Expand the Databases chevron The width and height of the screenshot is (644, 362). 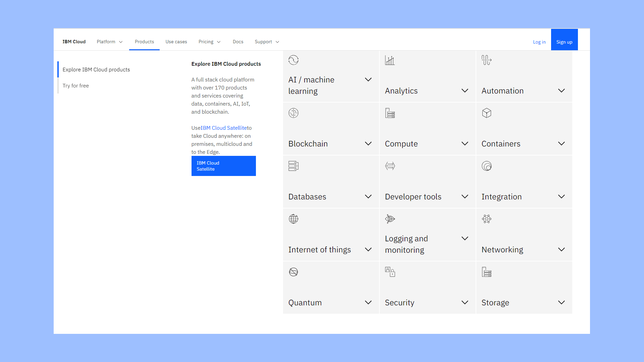coord(368,196)
